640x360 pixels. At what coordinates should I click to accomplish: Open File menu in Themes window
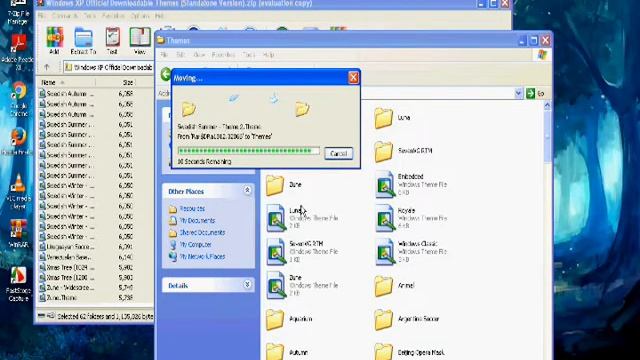point(164,55)
